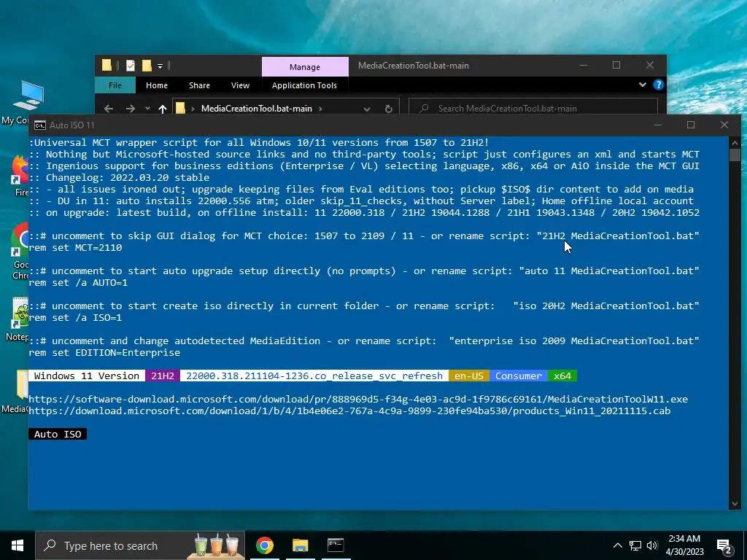Viewport: 747px width, 560px height.
Task: Click the x64 architecture badge
Action: point(562,376)
